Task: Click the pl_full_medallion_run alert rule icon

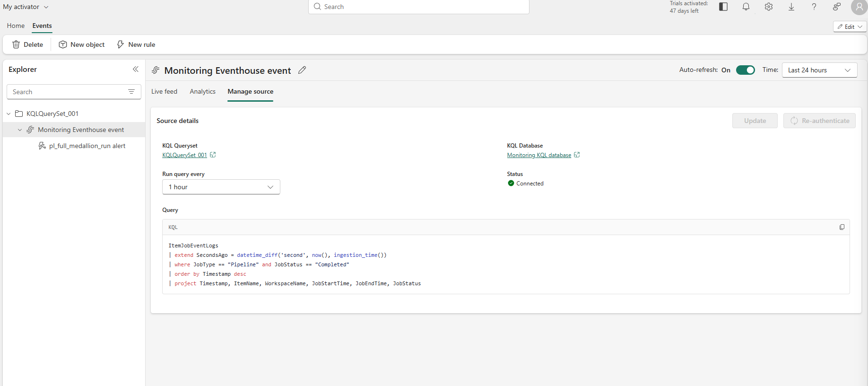Action: pos(42,146)
